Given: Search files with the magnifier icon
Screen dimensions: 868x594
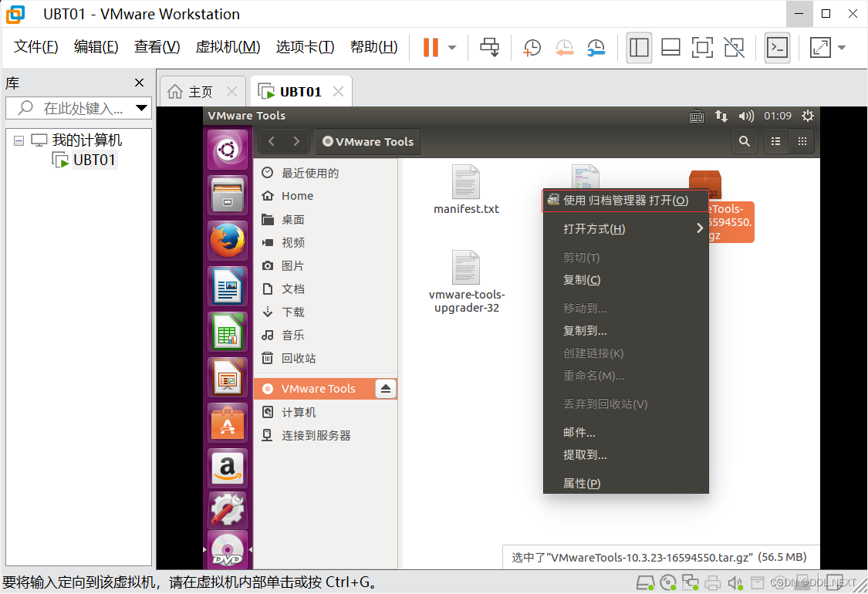Looking at the screenshot, I should pyautogui.click(x=745, y=141).
